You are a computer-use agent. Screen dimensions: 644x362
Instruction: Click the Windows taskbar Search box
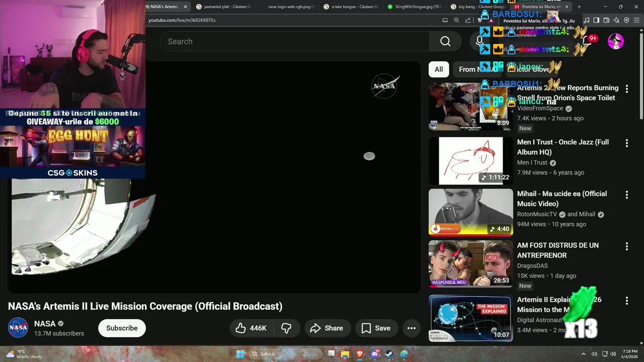point(285,354)
